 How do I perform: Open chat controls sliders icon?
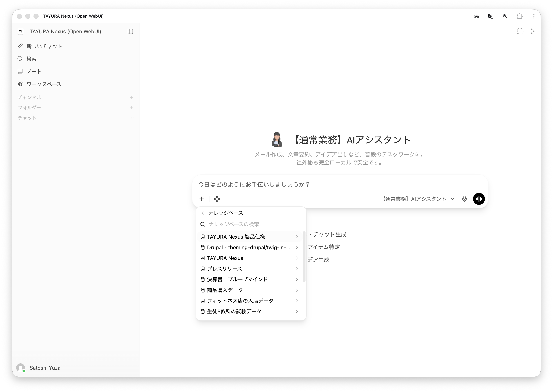click(533, 31)
